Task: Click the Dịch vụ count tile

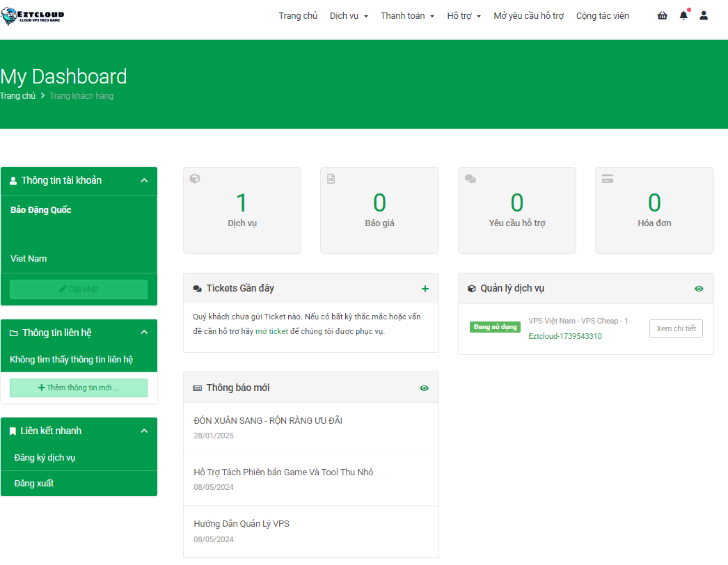Action: pos(242,210)
